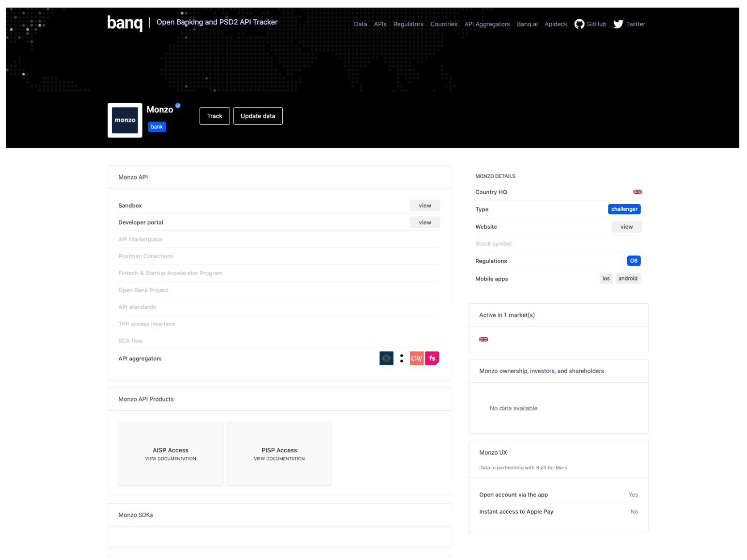Open Twitter via the bird icon
The width and height of the screenshot is (747, 560).
coord(618,24)
